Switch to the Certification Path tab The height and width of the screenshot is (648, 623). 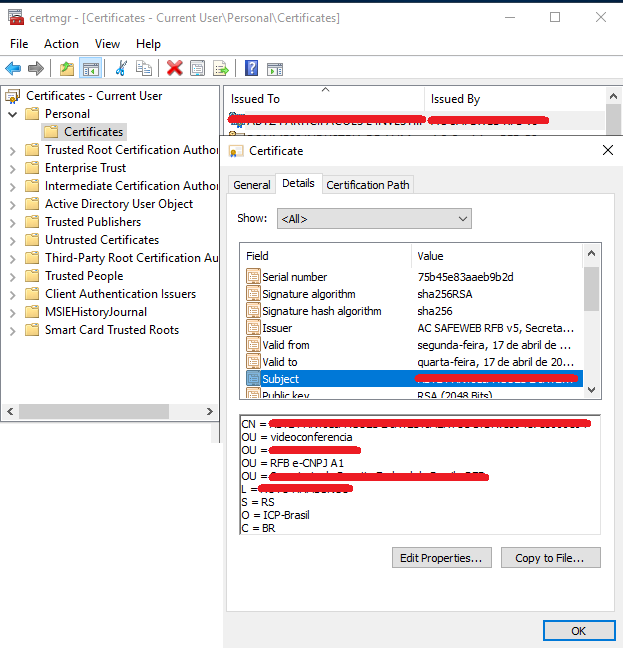click(x=368, y=185)
